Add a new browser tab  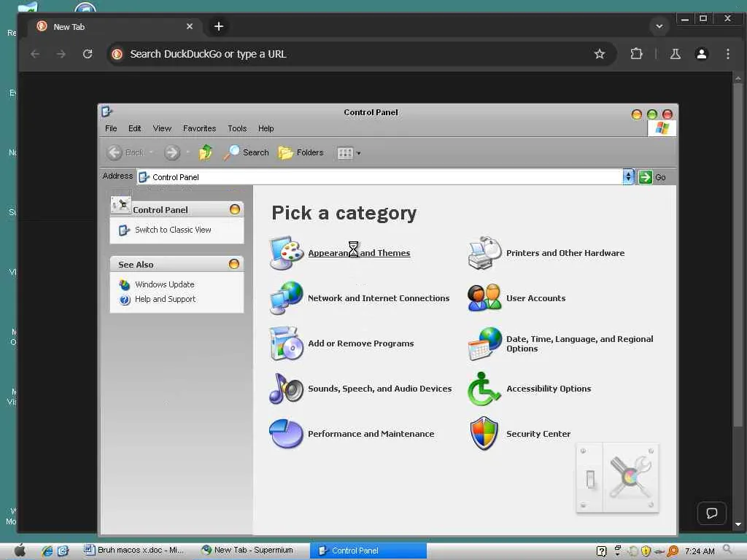[x=219, y=26]
